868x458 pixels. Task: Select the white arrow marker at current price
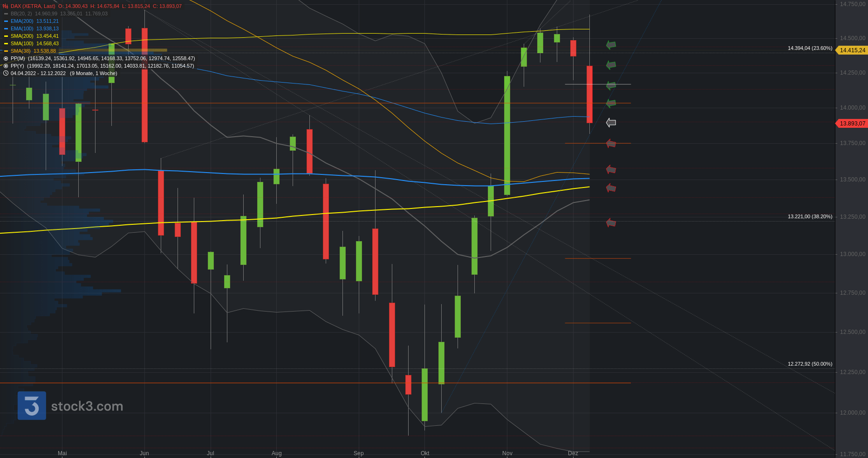tap(611, 123)
